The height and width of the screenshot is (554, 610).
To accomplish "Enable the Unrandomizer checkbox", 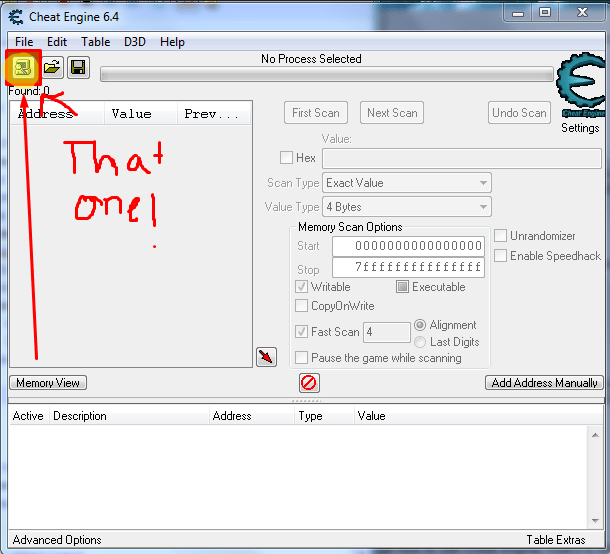I will pos(500,235).
